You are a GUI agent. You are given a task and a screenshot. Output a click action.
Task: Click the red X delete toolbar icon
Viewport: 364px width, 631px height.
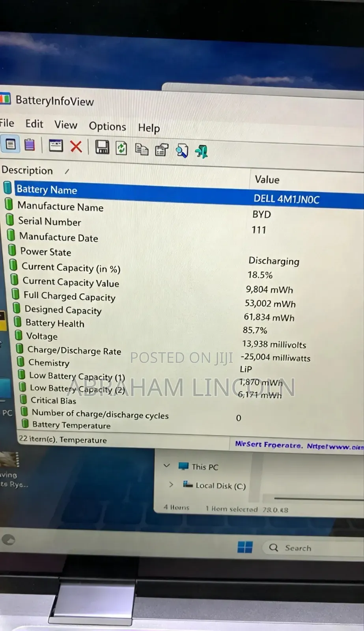76,146
